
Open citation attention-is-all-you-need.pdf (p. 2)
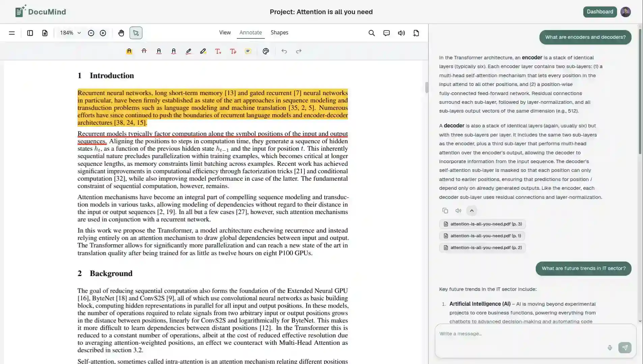tap(482, 248)
